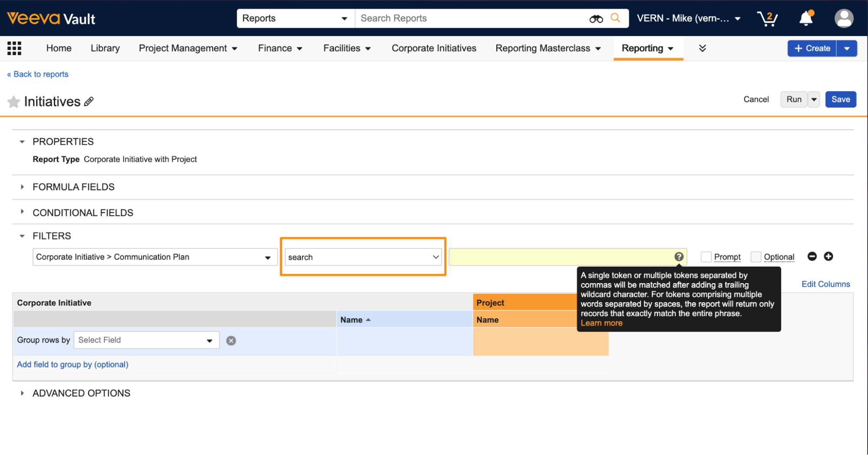Open the Run options dropdown arrow
This screenshot has width=868, height=455.
pyautogui.click(x=814, y=99)
